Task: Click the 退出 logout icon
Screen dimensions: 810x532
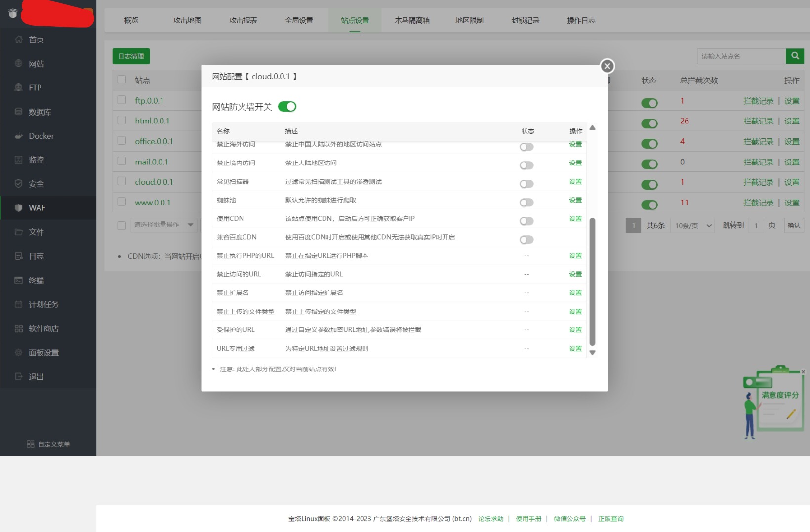Action: [x=19, y=376]
